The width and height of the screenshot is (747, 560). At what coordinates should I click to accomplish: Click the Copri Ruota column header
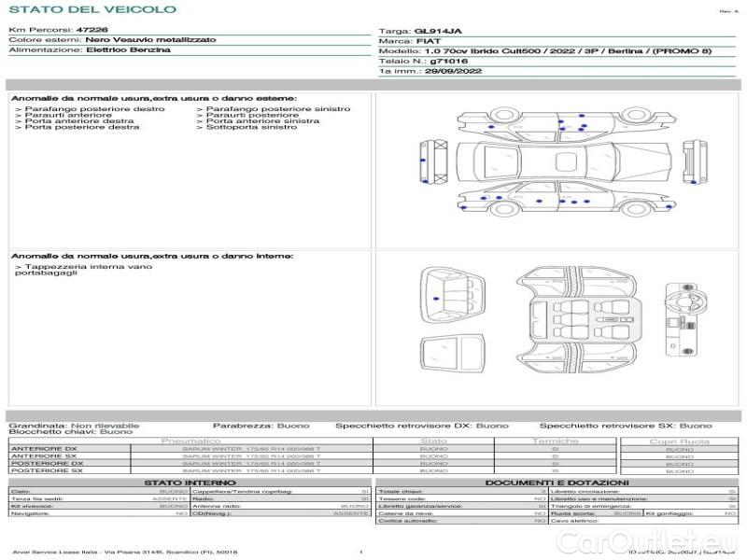pos(679,441)
